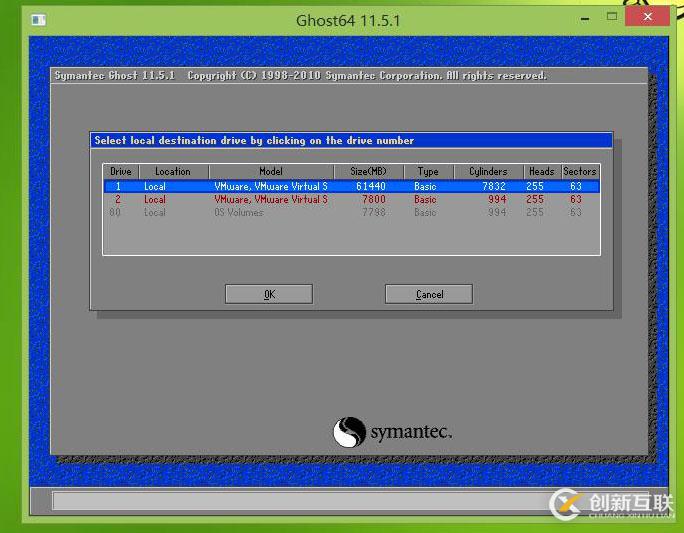Click Basic type in drive 1 row
The width and height of the screenshot is (684, 533).
pos(425,186)
